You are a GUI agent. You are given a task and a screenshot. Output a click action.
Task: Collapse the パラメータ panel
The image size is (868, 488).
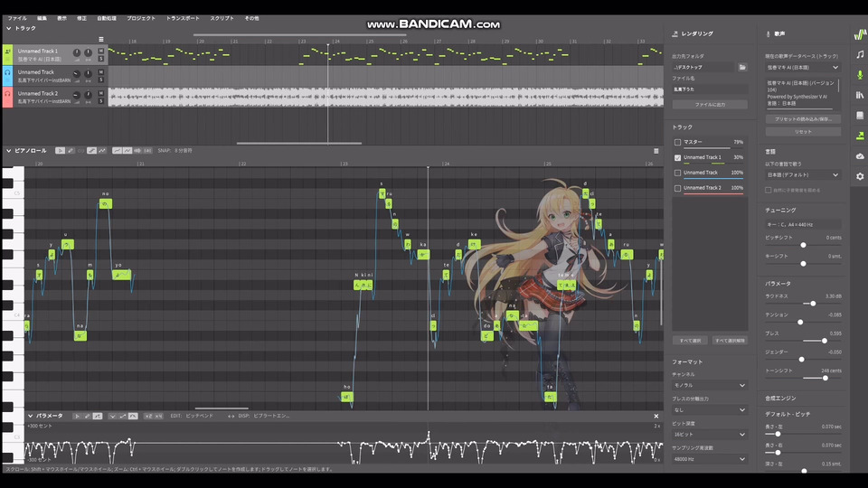[x=31, y=416]
